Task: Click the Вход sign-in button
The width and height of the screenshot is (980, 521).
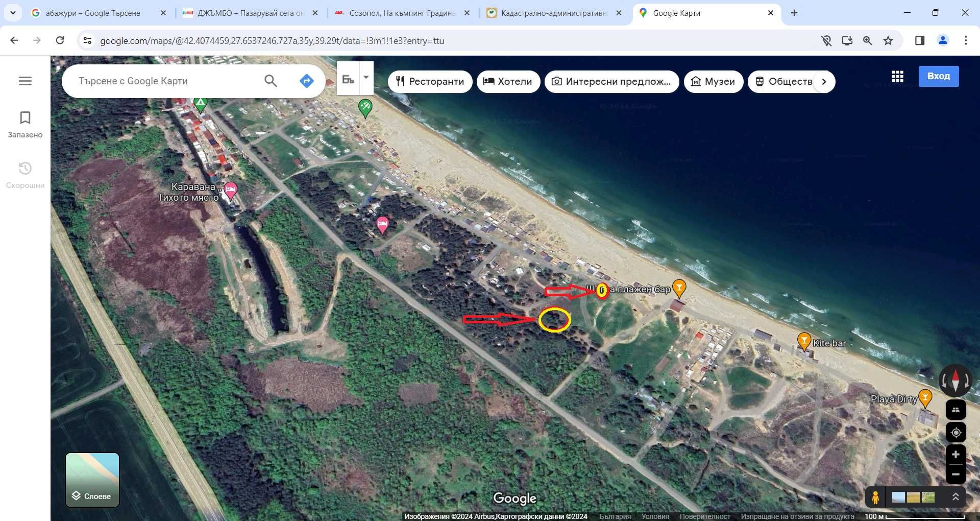Action: point(939,76)
